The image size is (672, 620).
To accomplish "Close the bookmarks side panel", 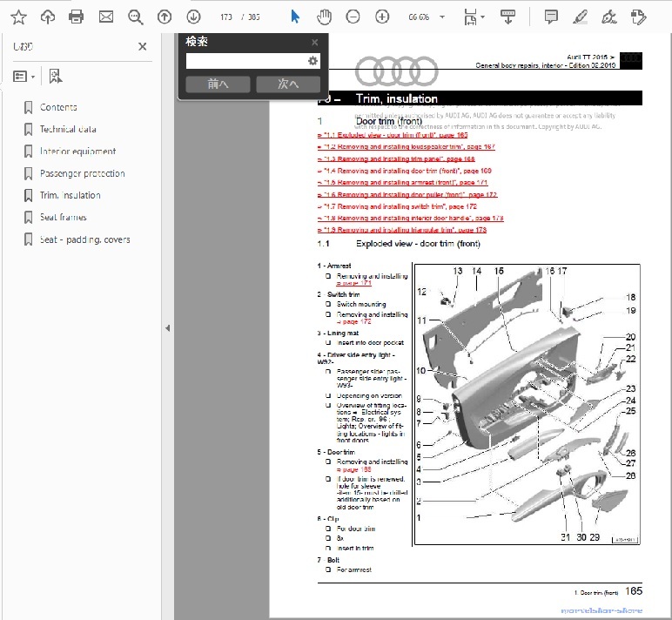I will point(143,46).
